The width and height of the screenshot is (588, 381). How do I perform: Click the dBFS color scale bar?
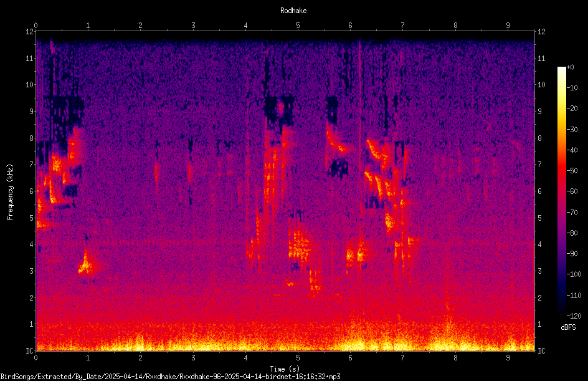coord(561,191)
